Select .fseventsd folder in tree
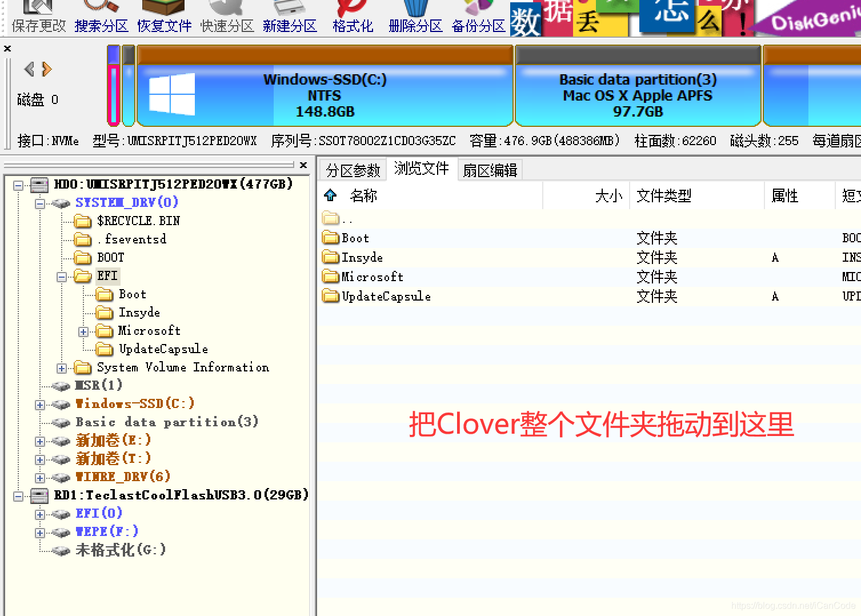The image size is (861, 616). (x=131, y=239)
